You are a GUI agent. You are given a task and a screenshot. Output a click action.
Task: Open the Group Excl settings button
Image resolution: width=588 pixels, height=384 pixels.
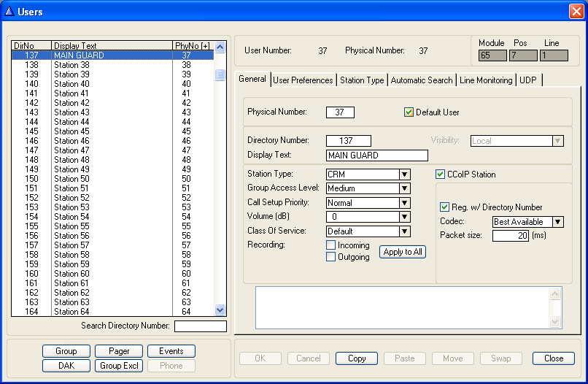tap(120, 366)
